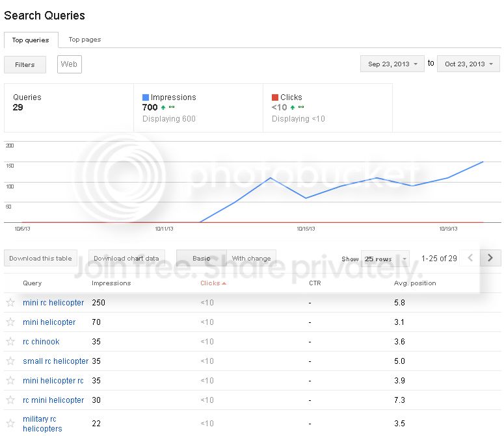
Task: Toggle the Web search type filter
Action: [70, 64]
